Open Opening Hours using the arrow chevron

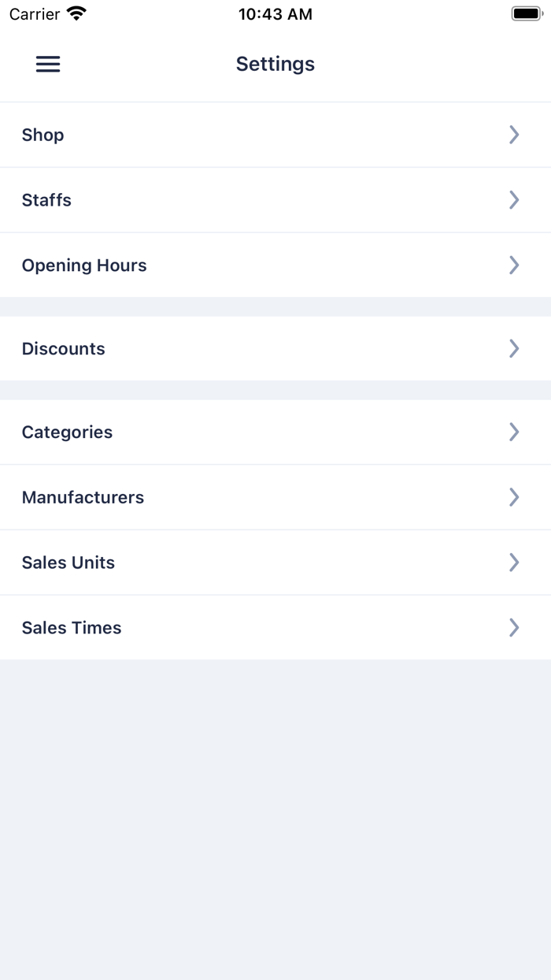pyautogui.click(x=514, y=265)
